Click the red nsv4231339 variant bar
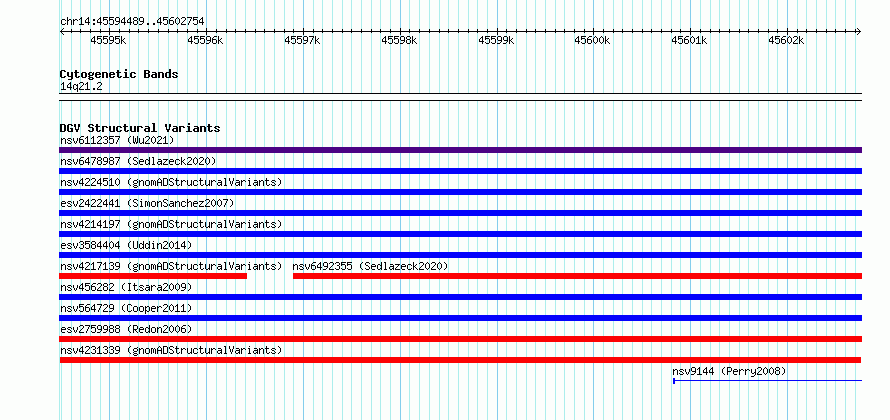 pyautogui.click(x=460, y=360)
